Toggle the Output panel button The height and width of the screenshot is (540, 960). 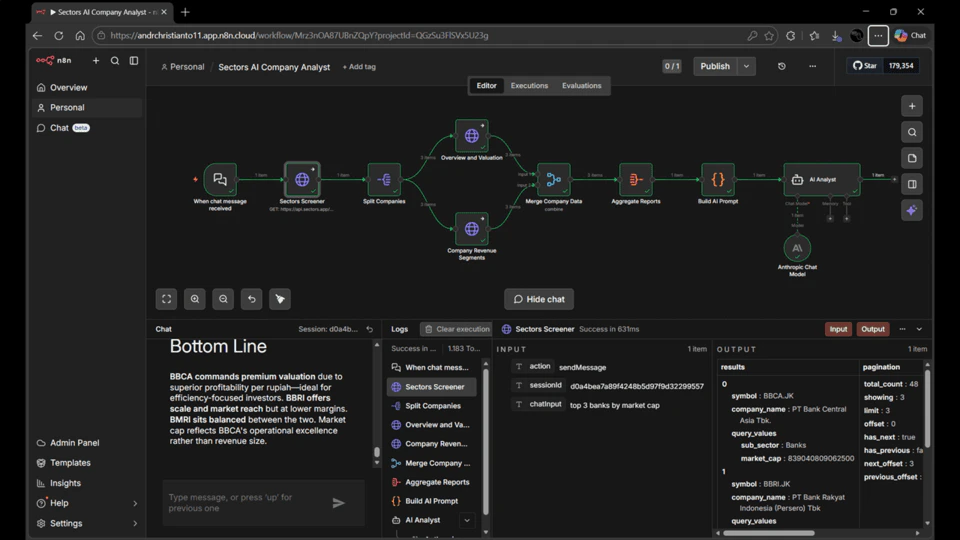(872, 329)
